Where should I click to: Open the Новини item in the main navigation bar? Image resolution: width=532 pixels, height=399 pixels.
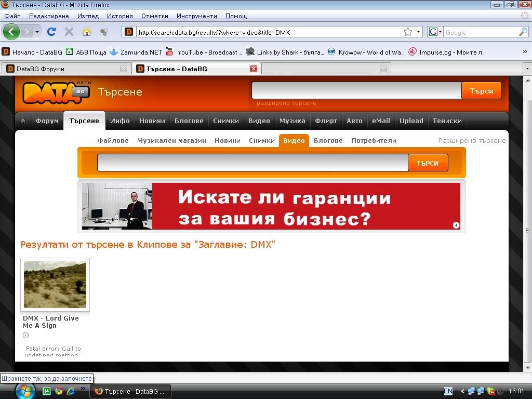pyautogui.click(x=152, y=121)
